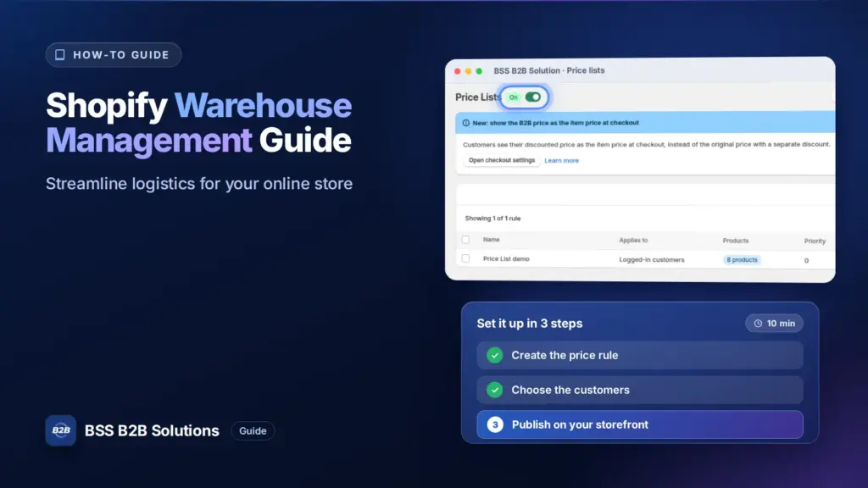Click the HOW-TO GUIDE badge
This screenshot has width=868, height=488.
click(x=114, y=55)
